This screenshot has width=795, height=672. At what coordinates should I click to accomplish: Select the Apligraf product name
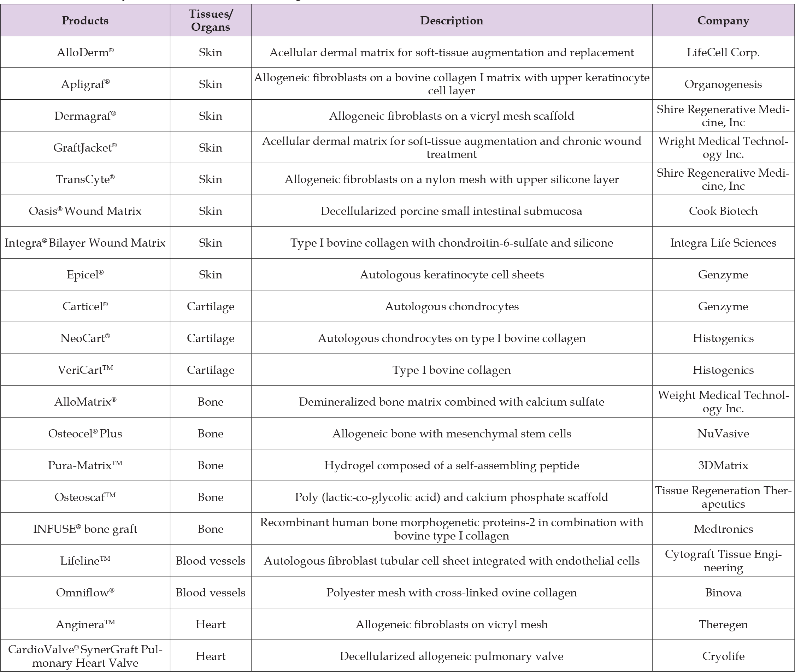coord(85,84)
